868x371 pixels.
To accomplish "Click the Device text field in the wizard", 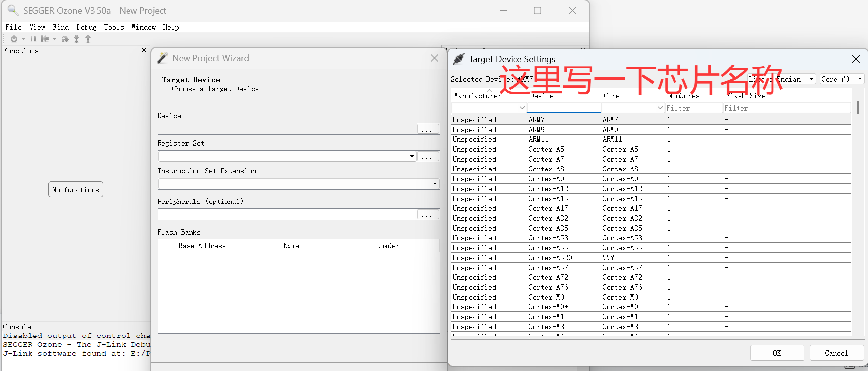I will 288,129.
